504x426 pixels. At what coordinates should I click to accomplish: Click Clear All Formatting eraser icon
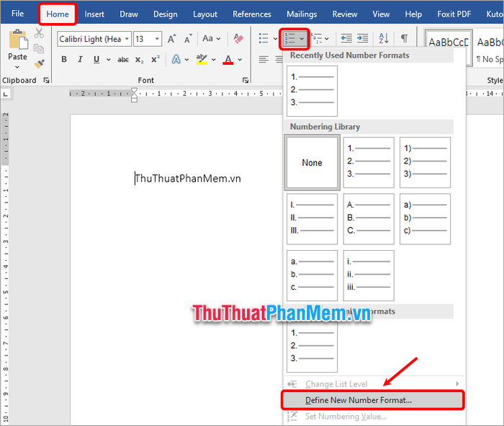point(238,39)
